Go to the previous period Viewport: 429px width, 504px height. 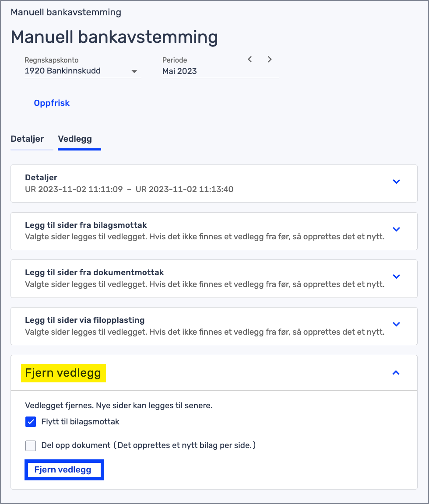[250, 59]
